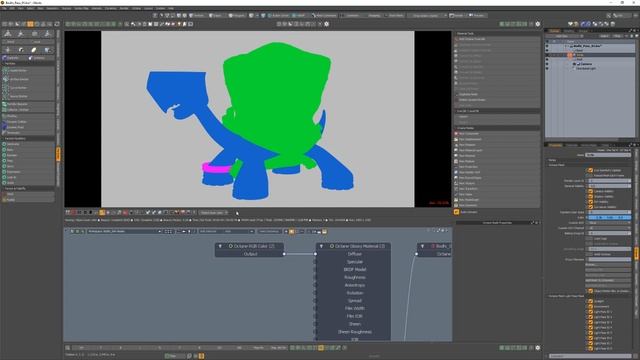Click the New Displacement button in Create Nodes
This screenshot has width=640, height=360.
tap(497, 139)
